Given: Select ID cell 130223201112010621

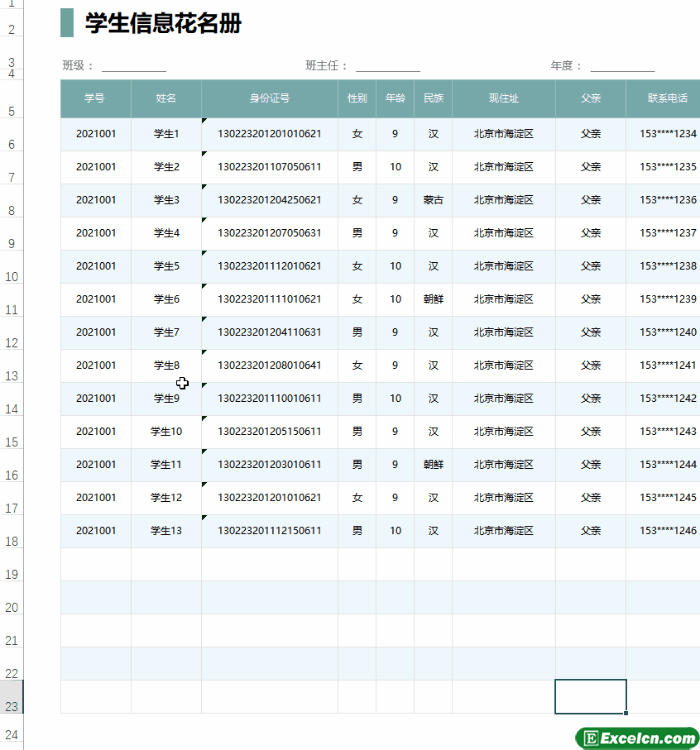Looking at the screenshot, I should pos(269,266).
